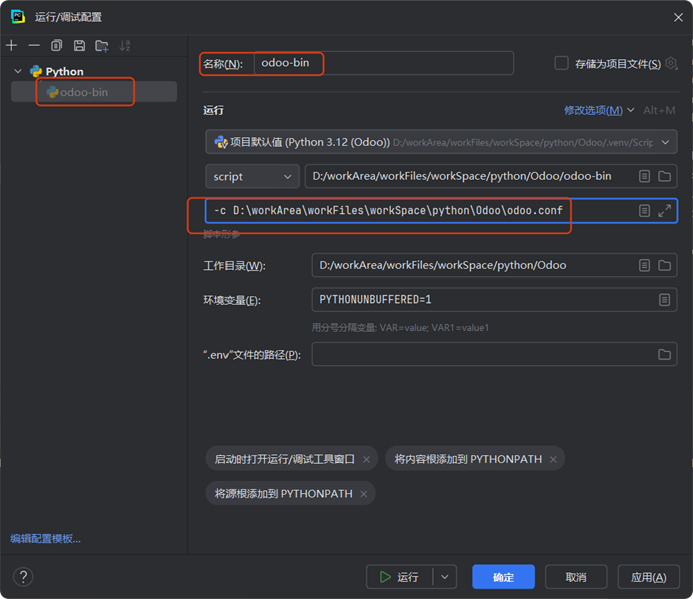Enable store as project file checkbox
This screenshot has height=599, width=693.
[561, 63]
